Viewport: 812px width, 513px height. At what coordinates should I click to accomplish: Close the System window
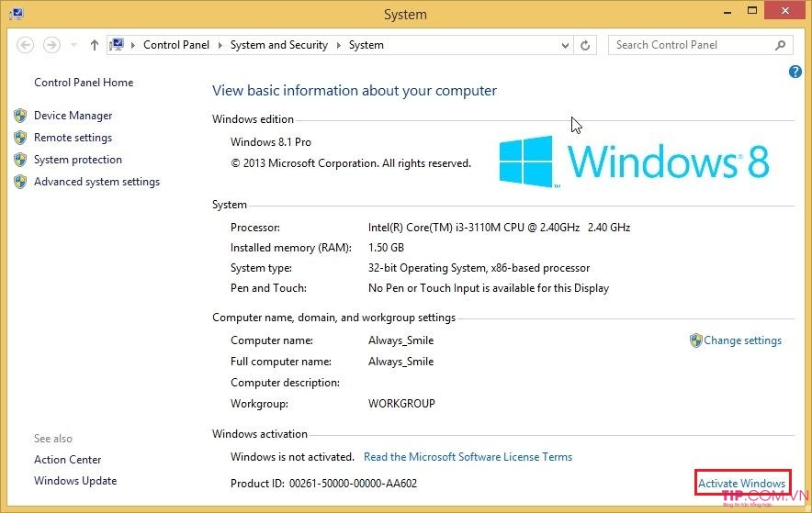(x=785, y=10)
